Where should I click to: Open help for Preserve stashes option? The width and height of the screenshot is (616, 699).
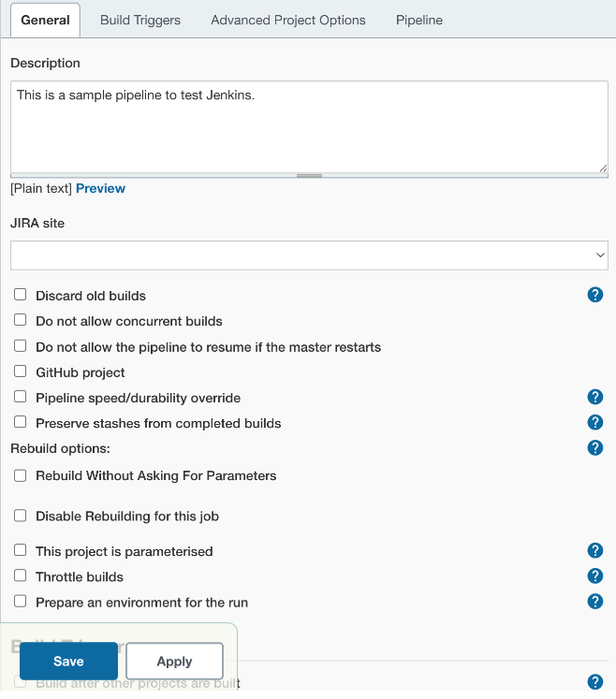pyautogui.click(x=594, y=422)
